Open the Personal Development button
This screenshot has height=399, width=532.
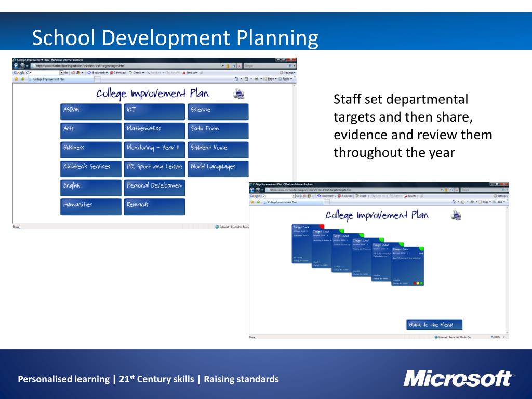point(154,188)
